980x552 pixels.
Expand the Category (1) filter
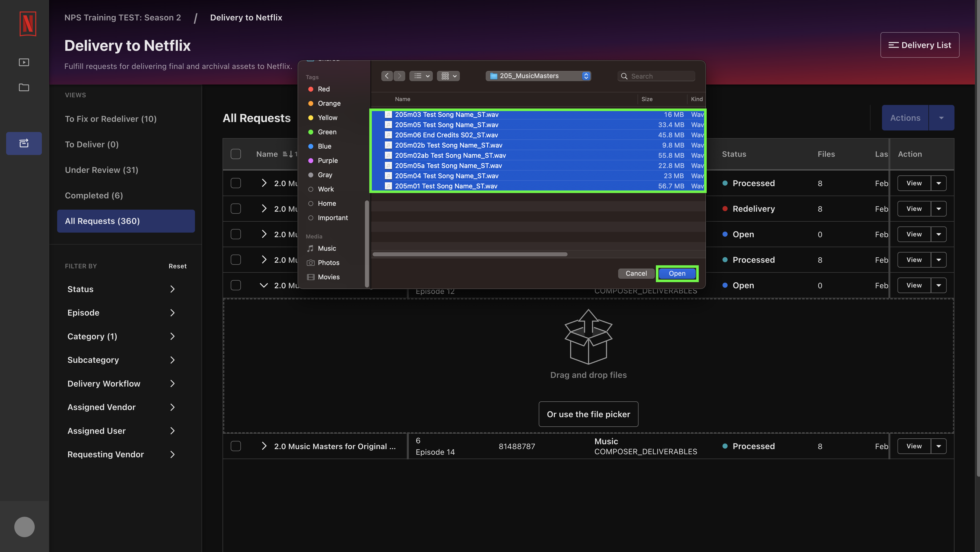click(121, 336)
